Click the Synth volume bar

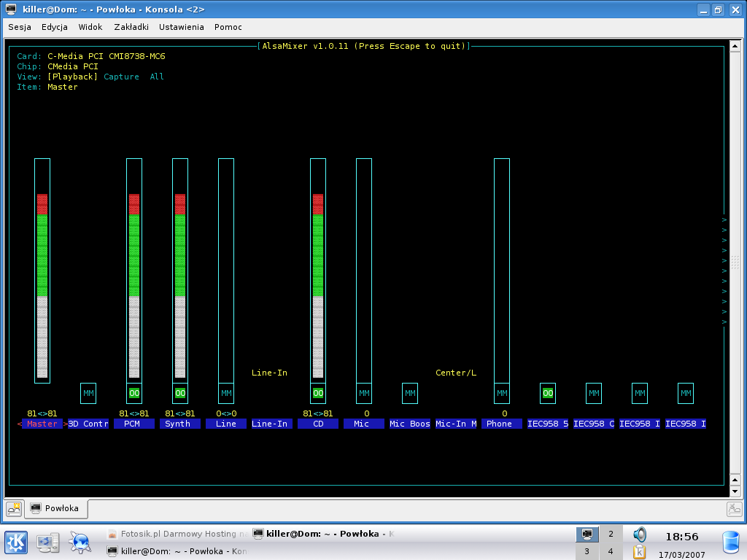coord(180,271)
